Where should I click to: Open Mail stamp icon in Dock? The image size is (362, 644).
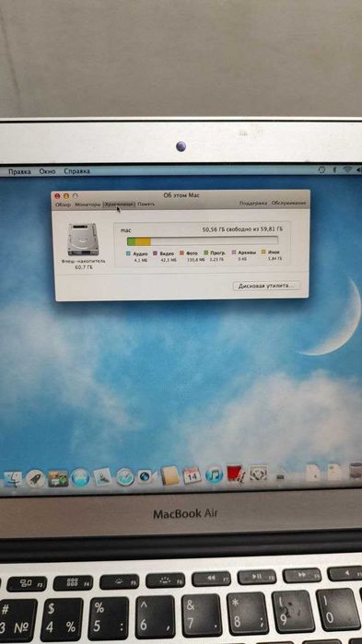click(102, 477)
